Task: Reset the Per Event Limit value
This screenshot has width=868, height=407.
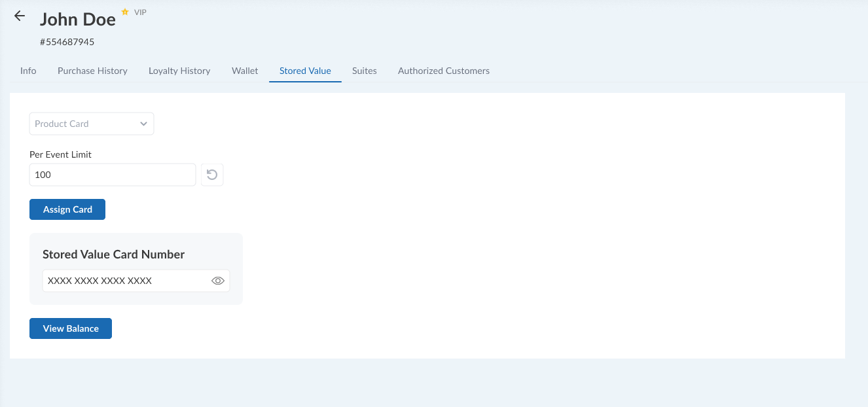Action: [212, 175]
